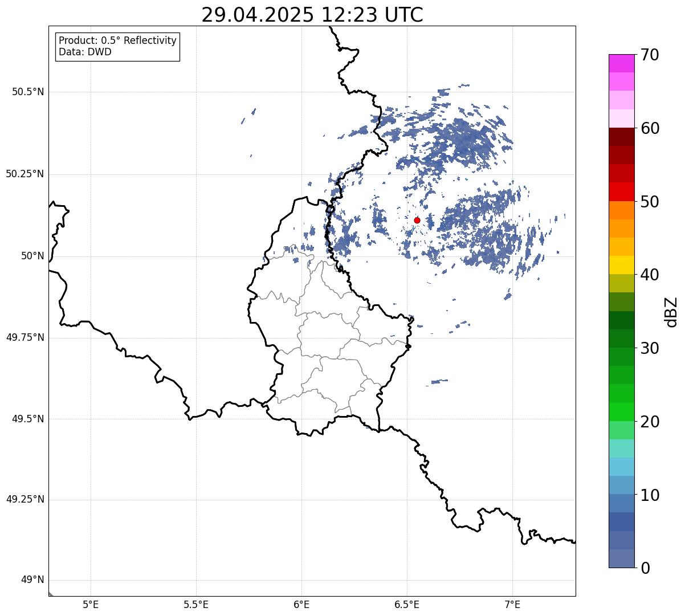Image resolution: width=685 pixels, height=616 pixels.
Task: Click the 50.5°N latitude label
Action: (x=28, y=92)
